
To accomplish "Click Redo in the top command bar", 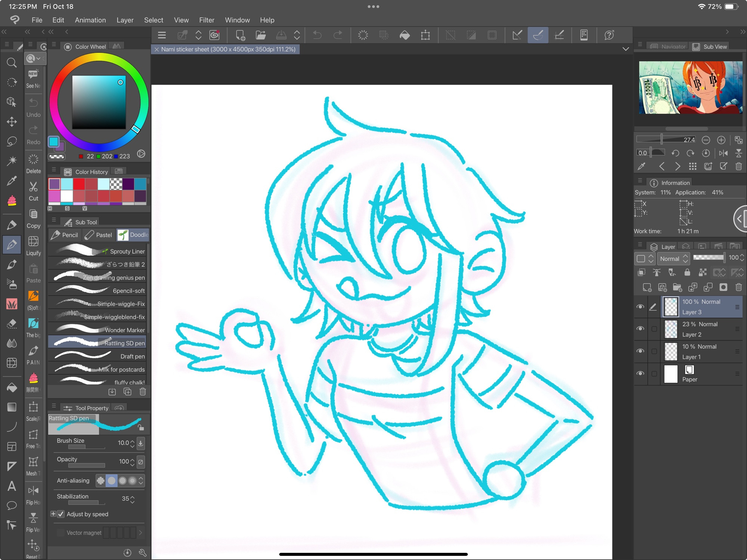I will pyautogui.click(x=338, y=35).
